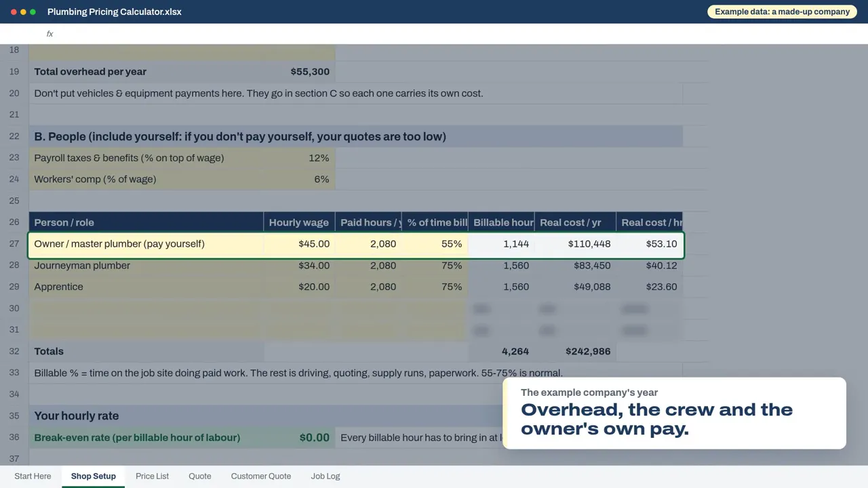Click the Example data badge
The width and height of the screenshot is (868, 488).
pyautogui.click(x=782, y=12)
